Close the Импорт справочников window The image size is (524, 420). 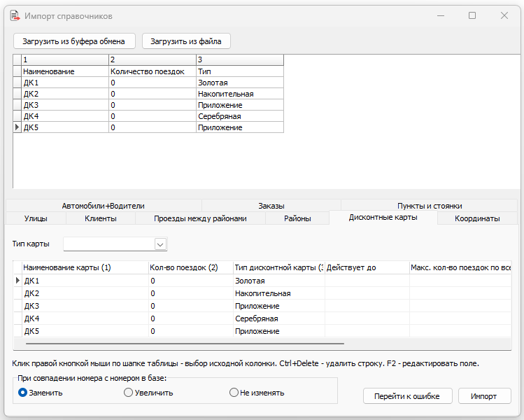pyautogui.click(x=504, y=15)
